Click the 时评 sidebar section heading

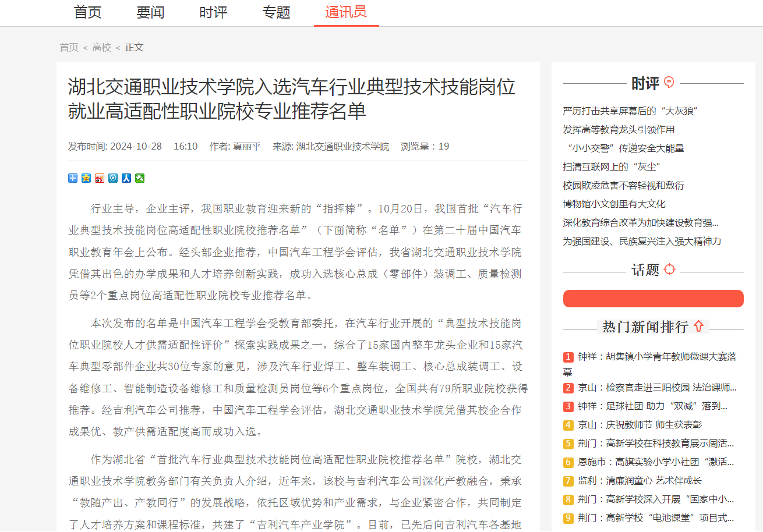coord(645,83)
